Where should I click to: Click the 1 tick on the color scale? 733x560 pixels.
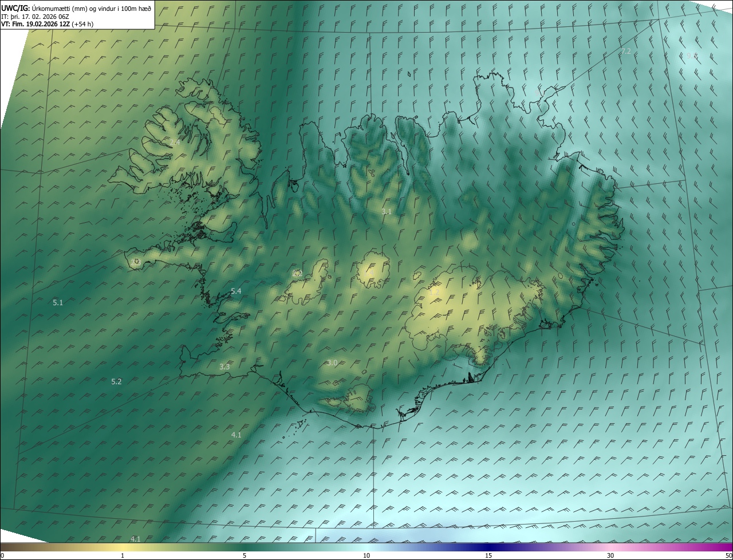[x=123, y=555]
